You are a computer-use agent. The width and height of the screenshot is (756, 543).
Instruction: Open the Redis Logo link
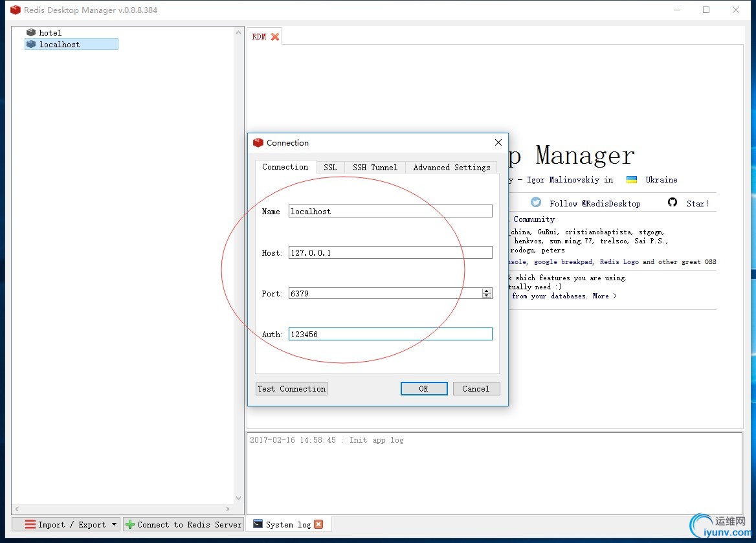[619, 262]
